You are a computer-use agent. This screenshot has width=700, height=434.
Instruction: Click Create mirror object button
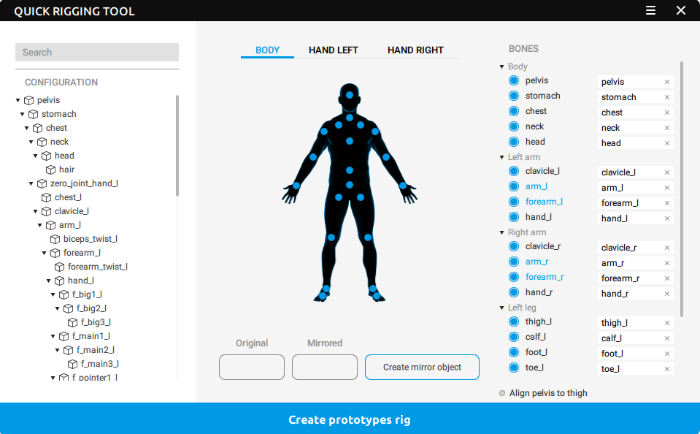422,367
